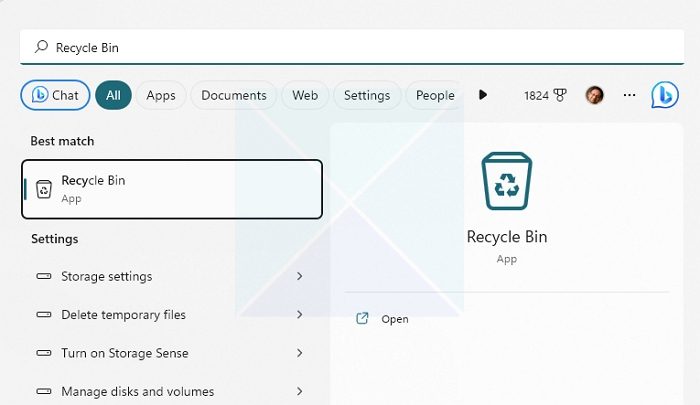
Task: Switch to the Apps filter
Action: point(161,95)
